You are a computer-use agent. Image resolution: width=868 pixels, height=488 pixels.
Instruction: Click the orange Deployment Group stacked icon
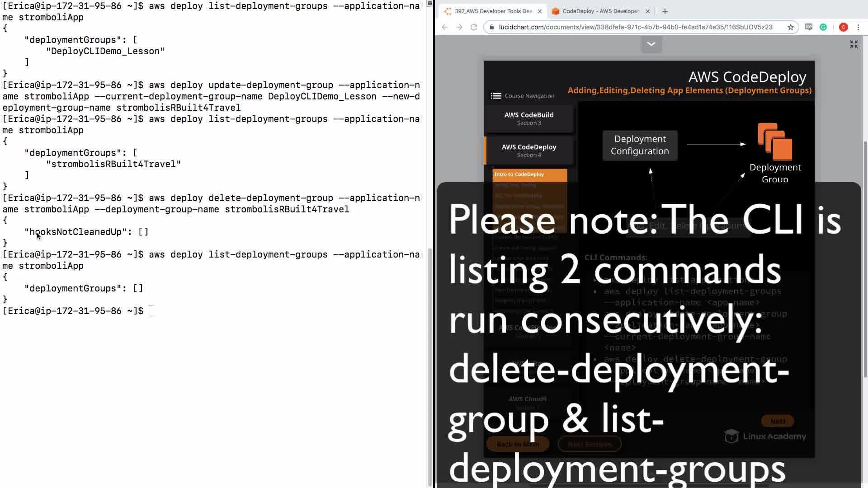[775, 142]
